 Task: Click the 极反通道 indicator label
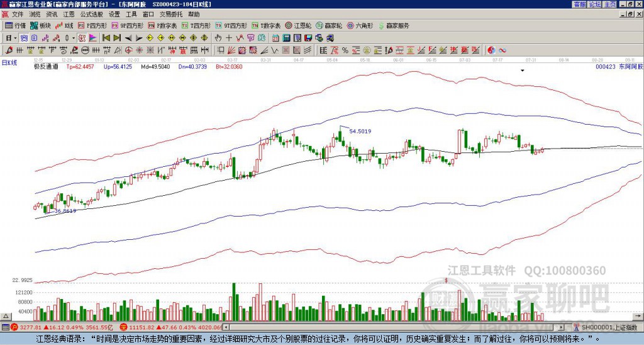tap(46, 66)
